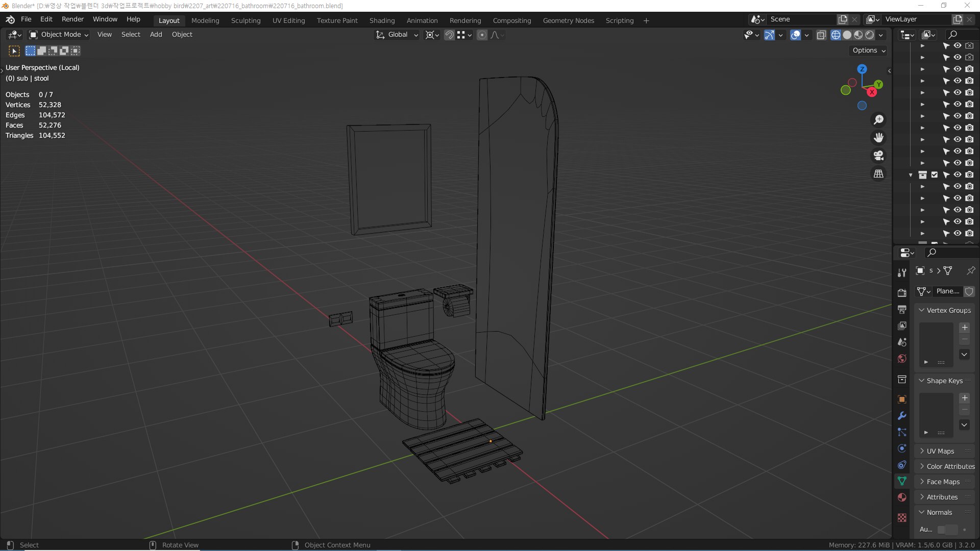This screenshot has width=980, height=551.
Task: Switch to solid viewport shading
Action: pos(847,35)
